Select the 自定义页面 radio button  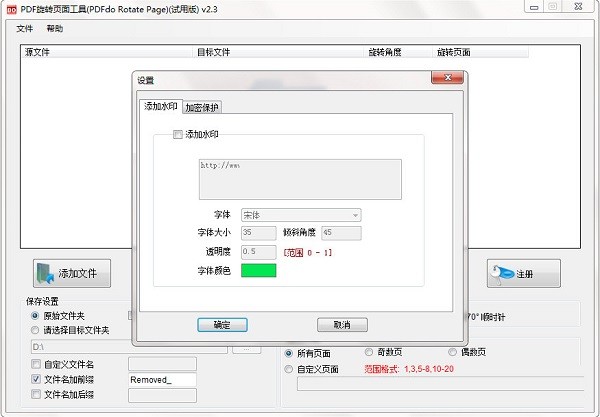point(289,369)
